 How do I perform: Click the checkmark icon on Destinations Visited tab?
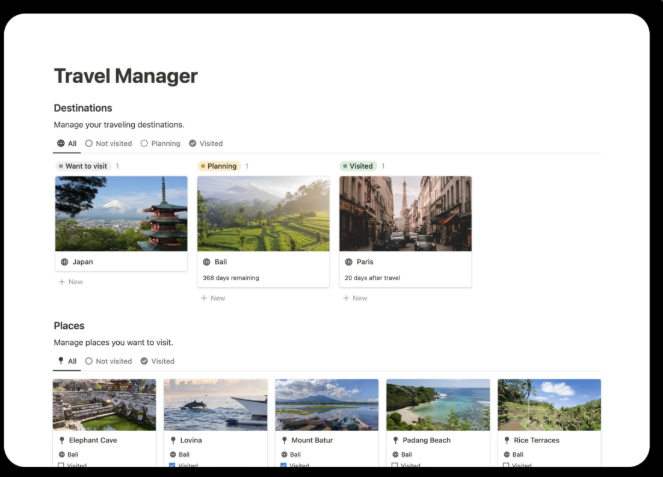(192, 143)
